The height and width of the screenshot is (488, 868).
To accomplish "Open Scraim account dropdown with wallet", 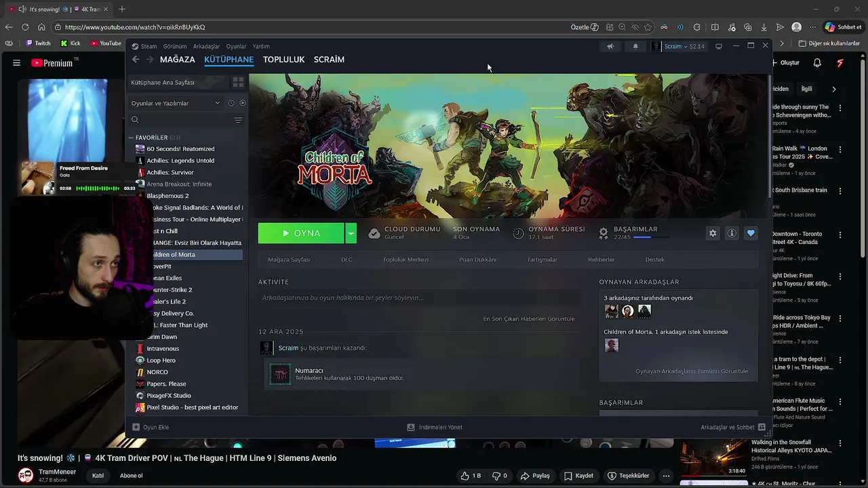I will coord(678,46).
